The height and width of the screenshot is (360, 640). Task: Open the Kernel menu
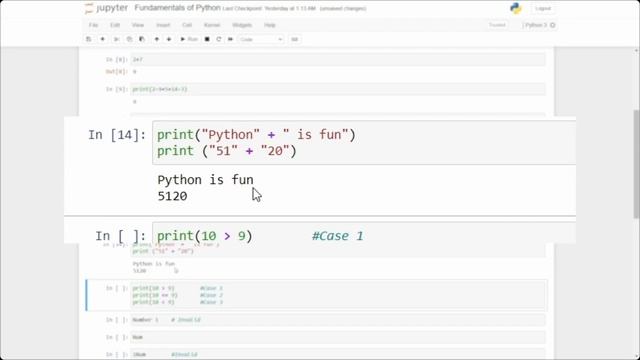click(212, 25)
